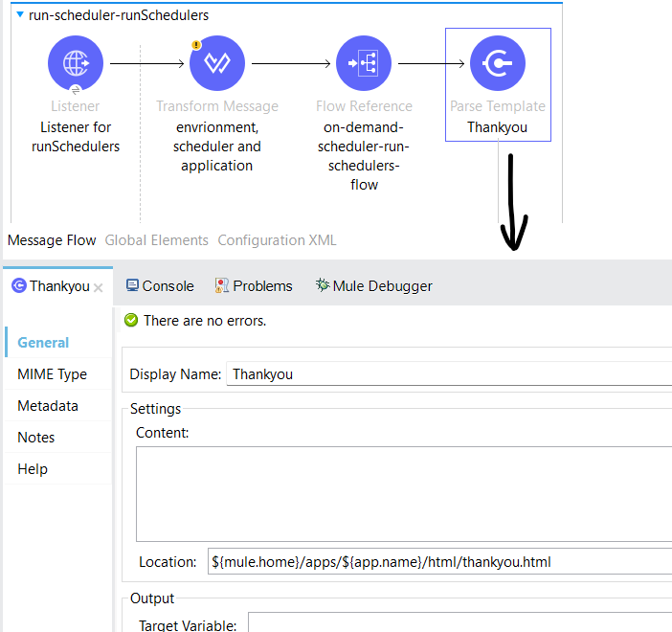Click the 'There are no errors.' message
672x632 pixels.
tap(205, 320)
